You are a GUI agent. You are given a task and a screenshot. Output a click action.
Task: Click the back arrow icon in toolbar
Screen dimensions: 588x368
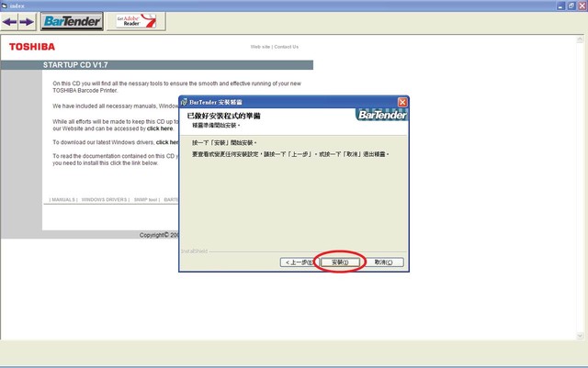click(10, 22)
